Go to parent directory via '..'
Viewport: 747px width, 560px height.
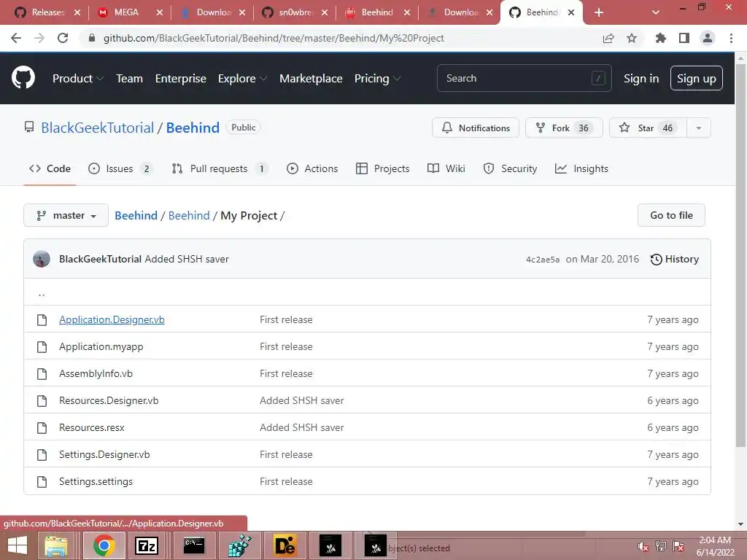click(42, 294)
